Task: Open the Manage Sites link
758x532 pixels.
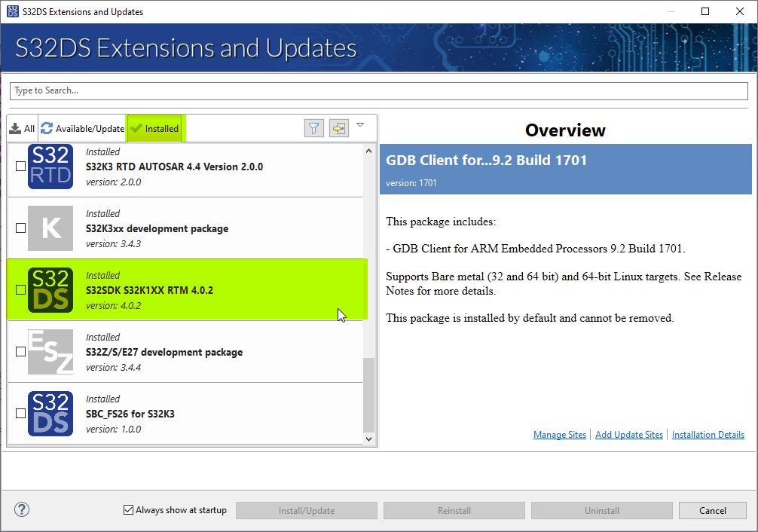Action: point(559,434)
